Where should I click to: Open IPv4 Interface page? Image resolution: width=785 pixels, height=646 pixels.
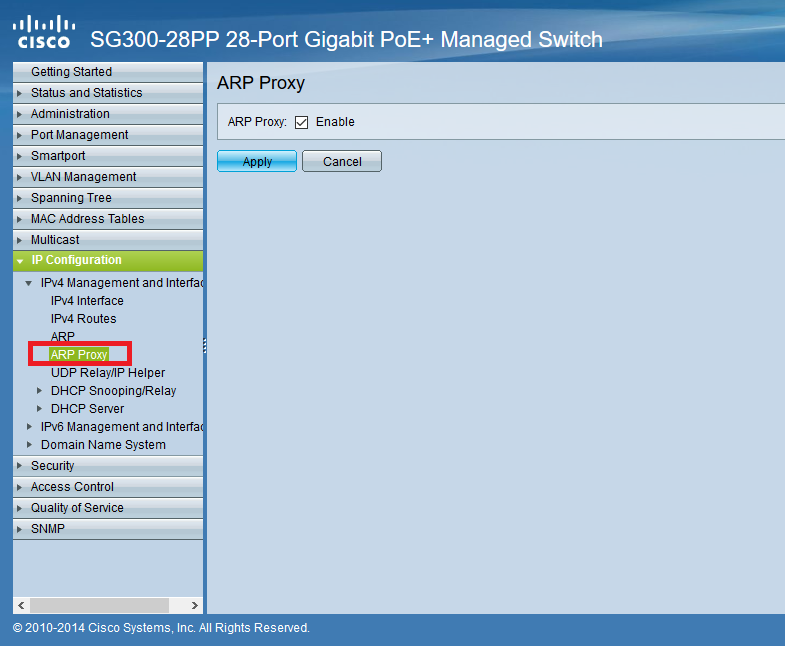(87, 301)
